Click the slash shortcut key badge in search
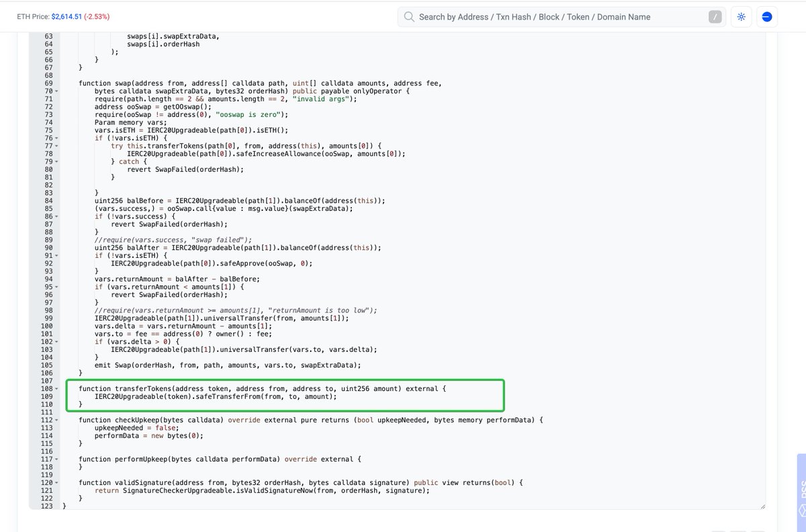Screen dimensions: 806x532 (716, 17)
